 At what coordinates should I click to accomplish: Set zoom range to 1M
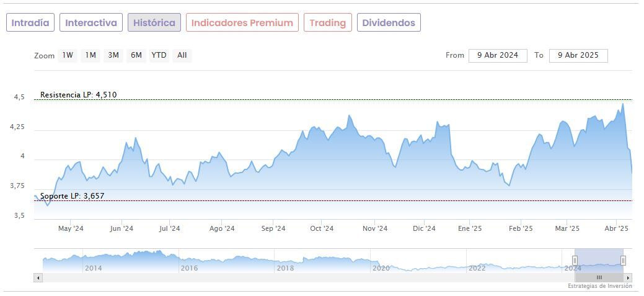(90, 55)
